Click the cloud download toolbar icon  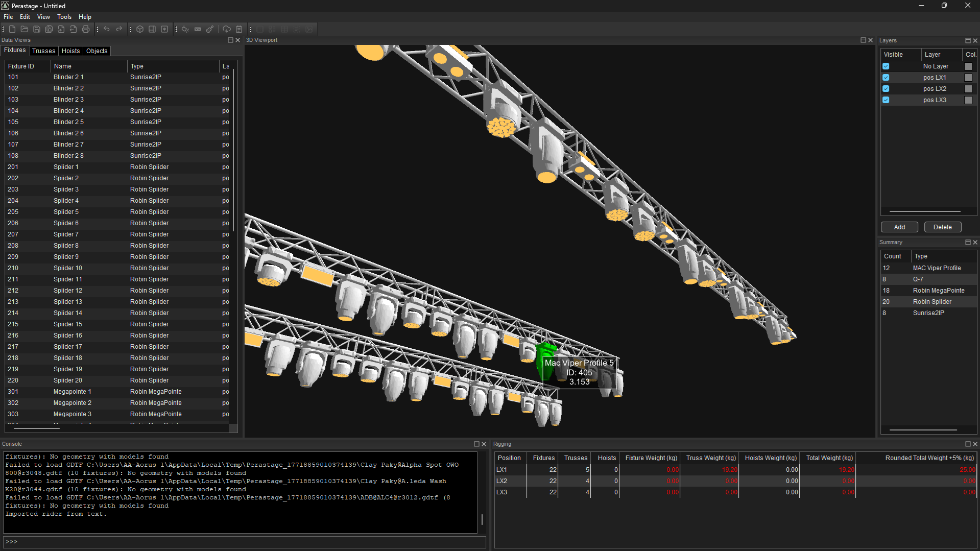pos(227,29)
